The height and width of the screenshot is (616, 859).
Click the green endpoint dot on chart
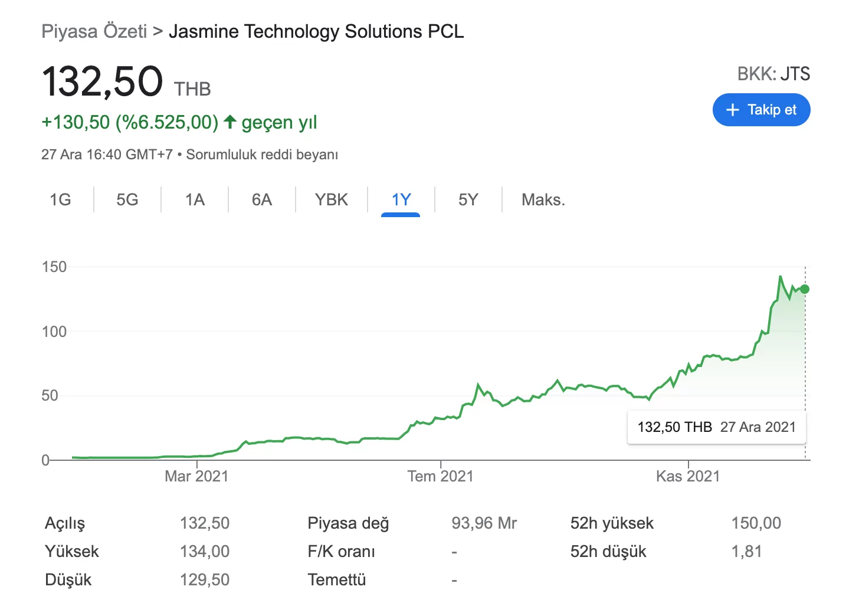pyautogui.click(x=805, y=289)
